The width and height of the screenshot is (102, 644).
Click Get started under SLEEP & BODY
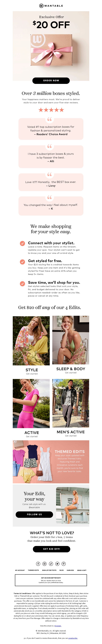(71, 372)
